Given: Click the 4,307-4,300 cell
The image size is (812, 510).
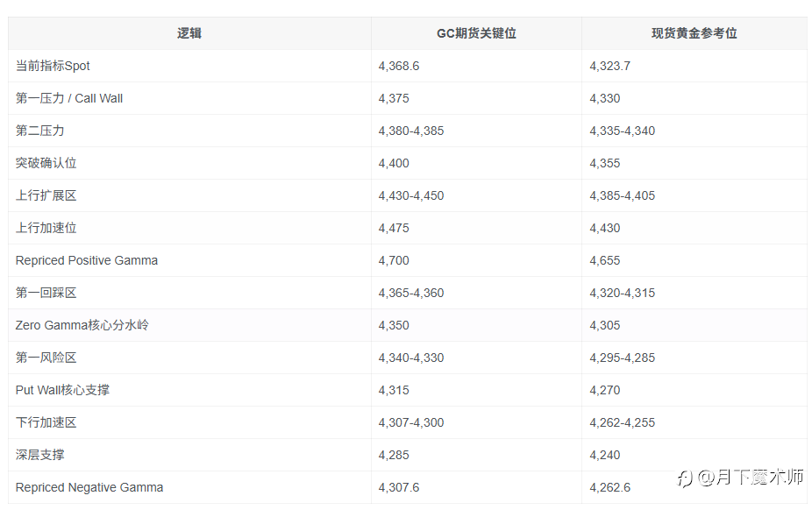Looking at the screenshot, I should pos(411,423).
